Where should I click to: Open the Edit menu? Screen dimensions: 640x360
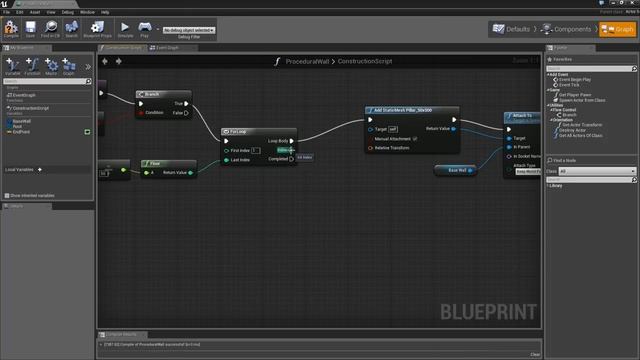point(20,12)
